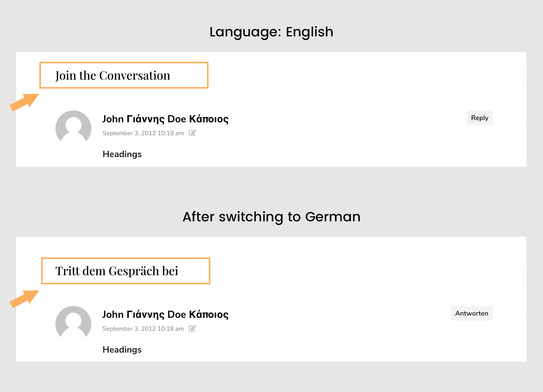
Task: Click the edit icon beside the German comment date
Action: coord(192,328)
